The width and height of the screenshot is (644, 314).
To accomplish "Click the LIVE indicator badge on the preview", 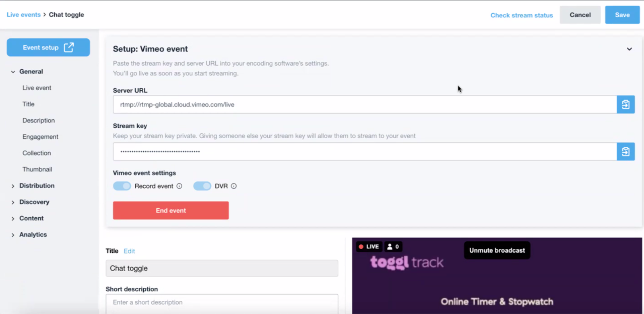I will (369, 247).
